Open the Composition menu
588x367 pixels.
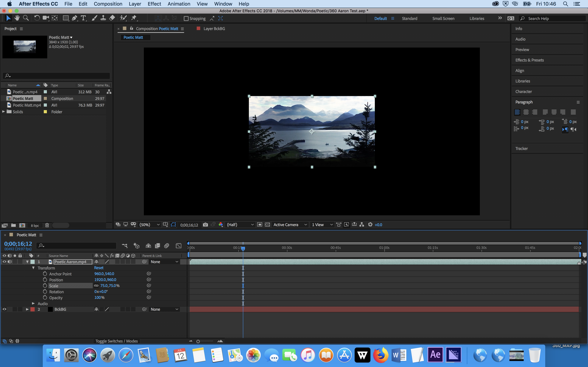coord(108,4)
